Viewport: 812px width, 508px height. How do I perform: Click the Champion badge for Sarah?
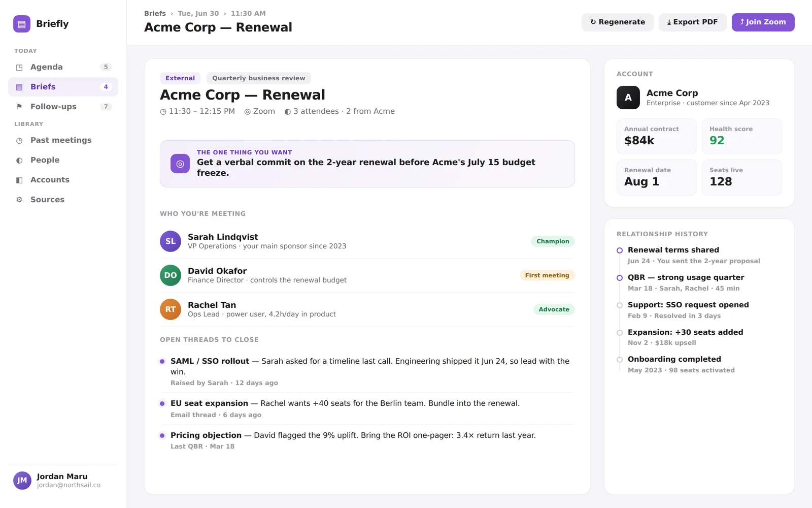(x=553, y=241)
